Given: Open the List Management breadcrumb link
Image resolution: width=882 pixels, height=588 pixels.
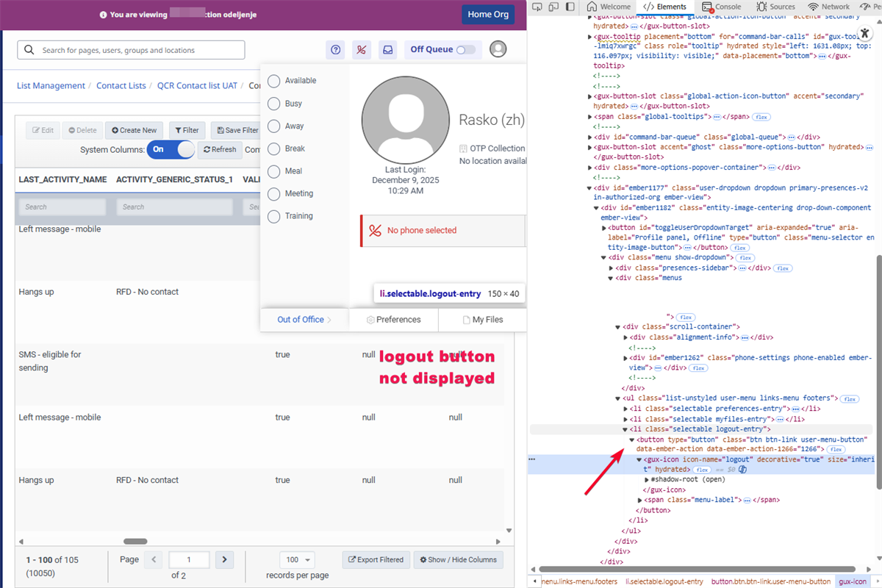Looking at the screenshot, I should (51, 86).
